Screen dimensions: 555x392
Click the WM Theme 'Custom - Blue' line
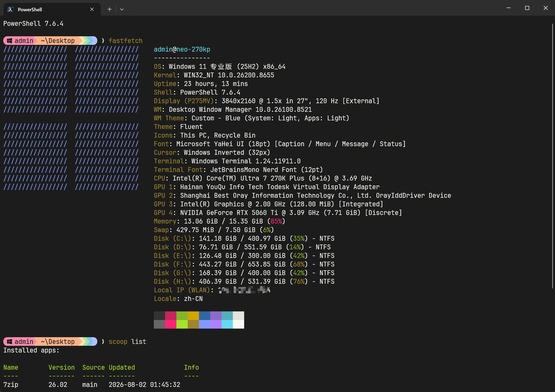251,118
